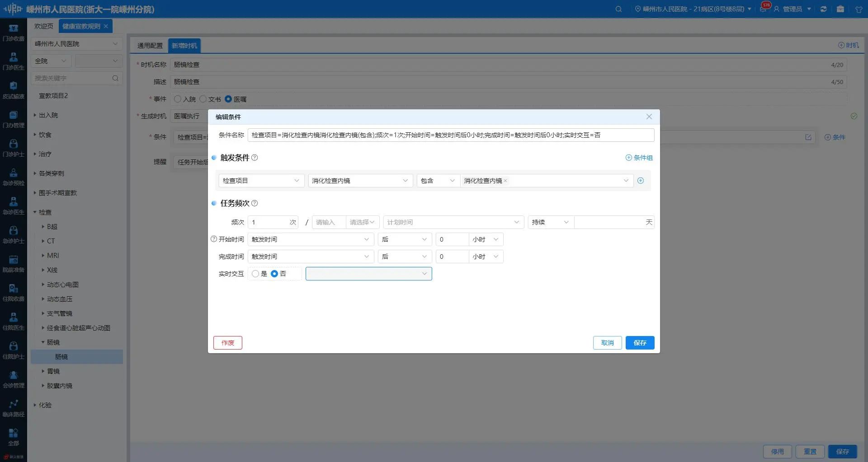Viewport: 868px width, 462px height.
Task: Click the 条件名称 input field
Action: point(450,135)
